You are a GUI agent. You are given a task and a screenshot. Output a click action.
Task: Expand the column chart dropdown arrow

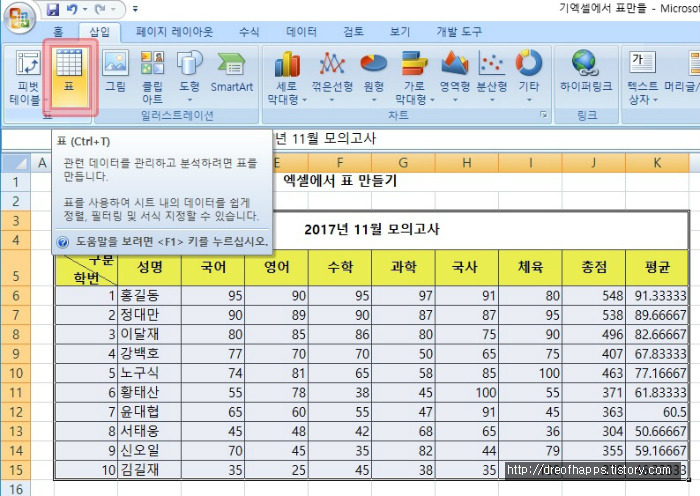[x=304, y=100]
